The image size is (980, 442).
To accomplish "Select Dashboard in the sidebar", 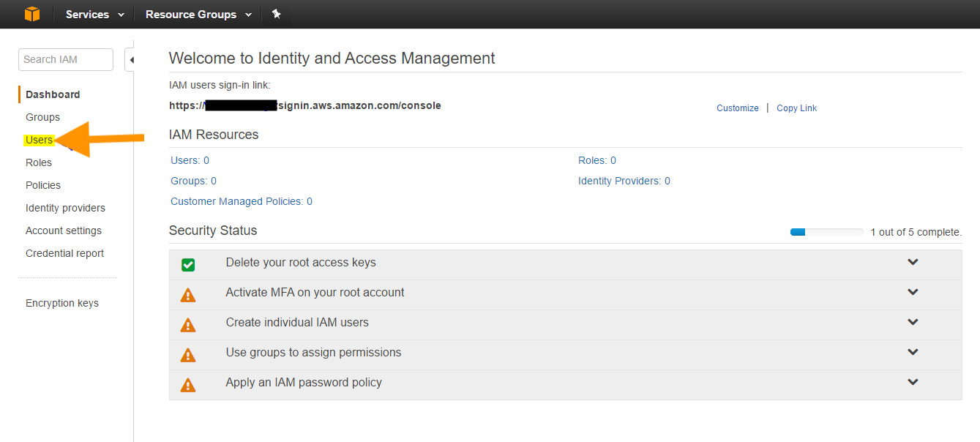I will (x=53, y=94).
